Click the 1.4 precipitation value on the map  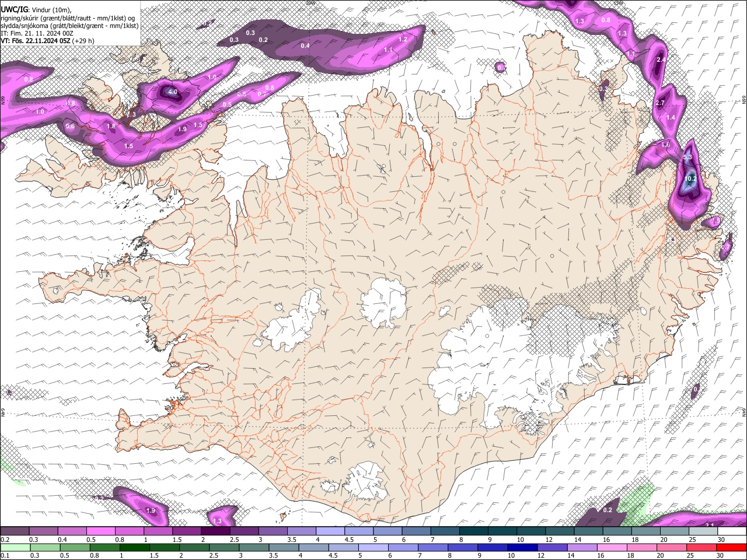(x=671, y=117)
